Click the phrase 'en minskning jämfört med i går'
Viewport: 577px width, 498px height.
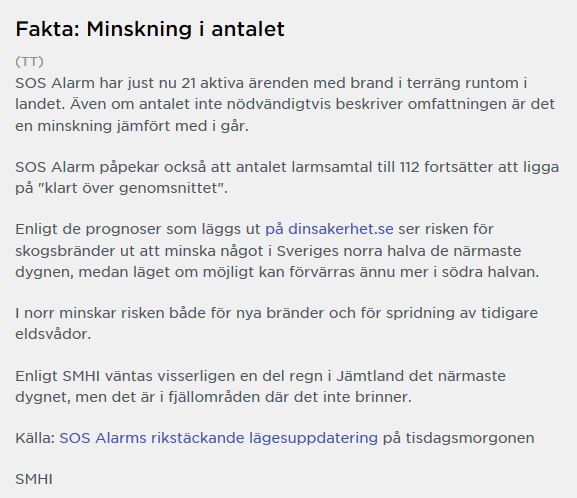click(x=132, y=126)
